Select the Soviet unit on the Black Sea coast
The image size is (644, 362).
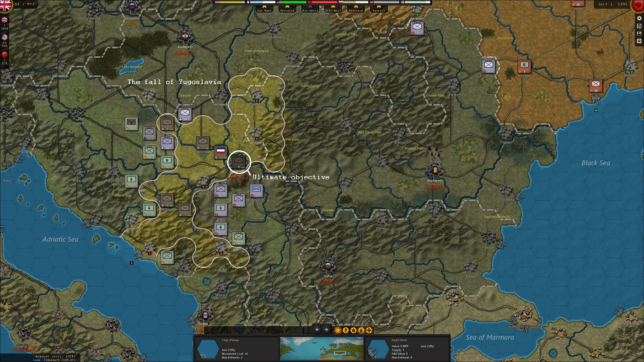[x=596, y=86]
